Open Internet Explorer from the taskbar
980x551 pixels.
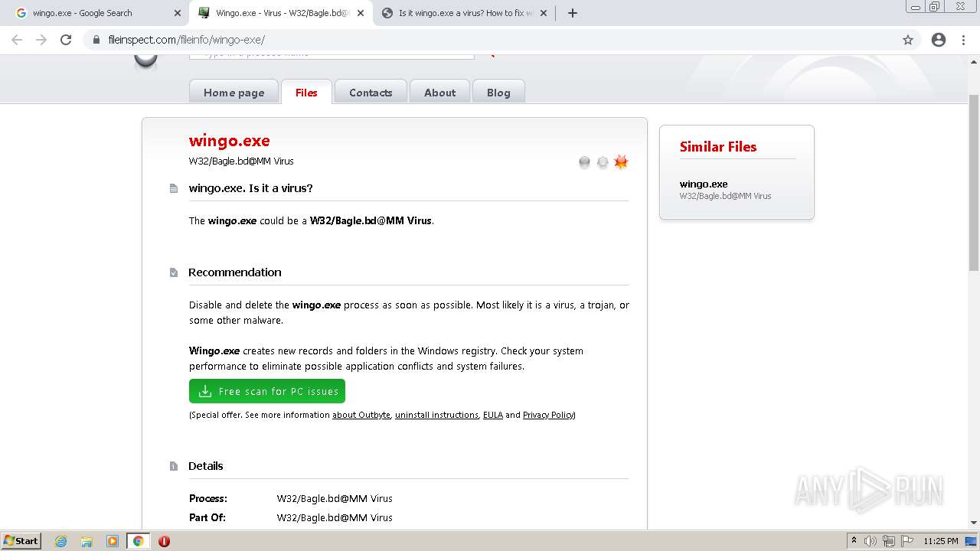coord(61,541)
